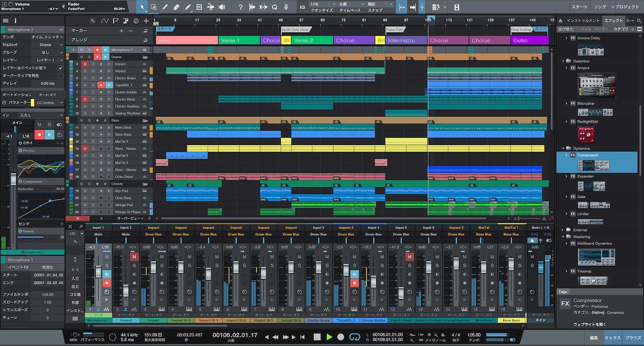Open the LC-Active parameter dropdown
The image size is (644, 346).
tap(49, 103)
